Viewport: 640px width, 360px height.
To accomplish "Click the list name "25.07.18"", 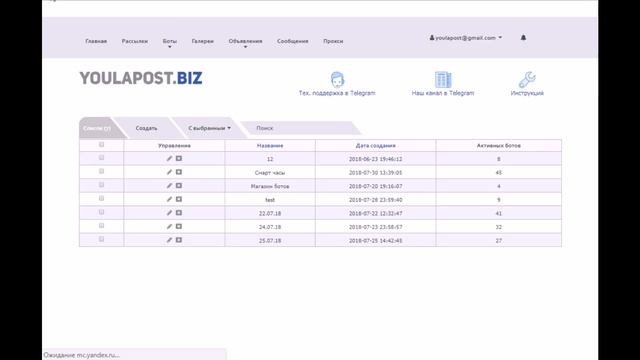I will point(270,241).
